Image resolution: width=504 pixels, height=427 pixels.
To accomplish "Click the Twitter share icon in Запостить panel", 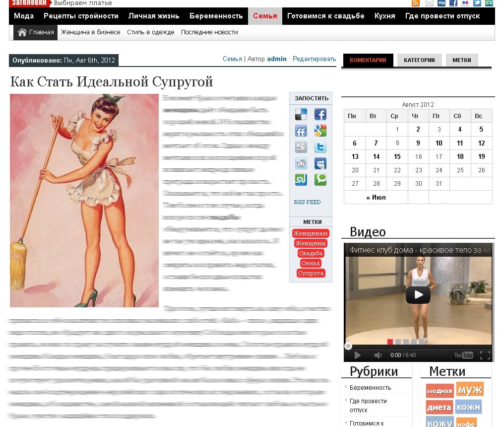I will 320,147.
